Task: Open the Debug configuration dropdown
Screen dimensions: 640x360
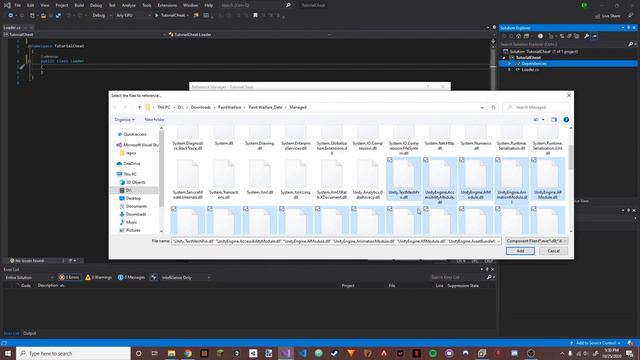Action: coord(102,16)
